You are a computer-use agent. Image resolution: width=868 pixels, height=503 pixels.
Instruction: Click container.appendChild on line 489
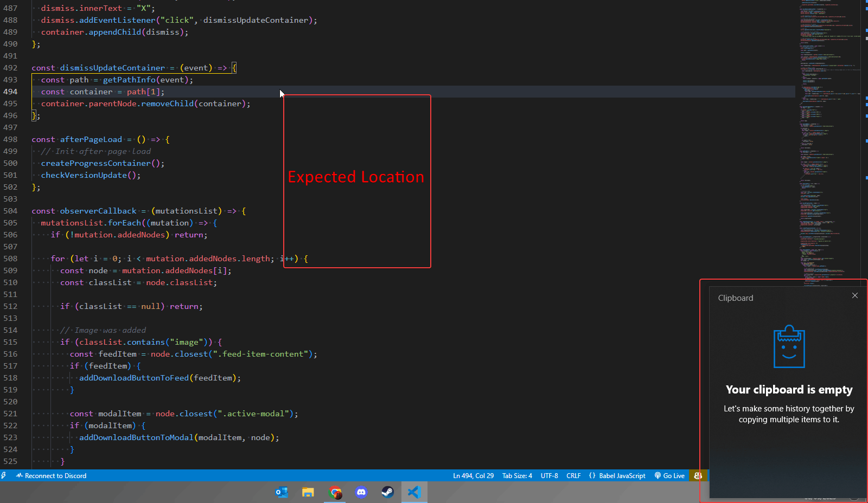pyautogui.click(x=91, y=32)
